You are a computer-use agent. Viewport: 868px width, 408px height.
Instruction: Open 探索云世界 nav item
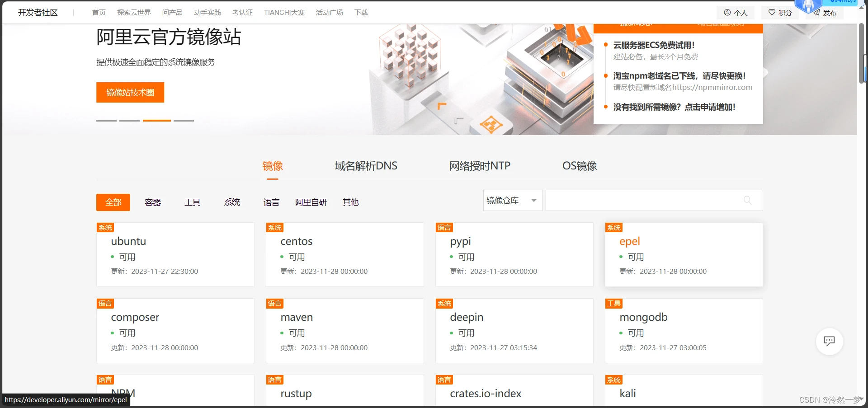point(134,13)
